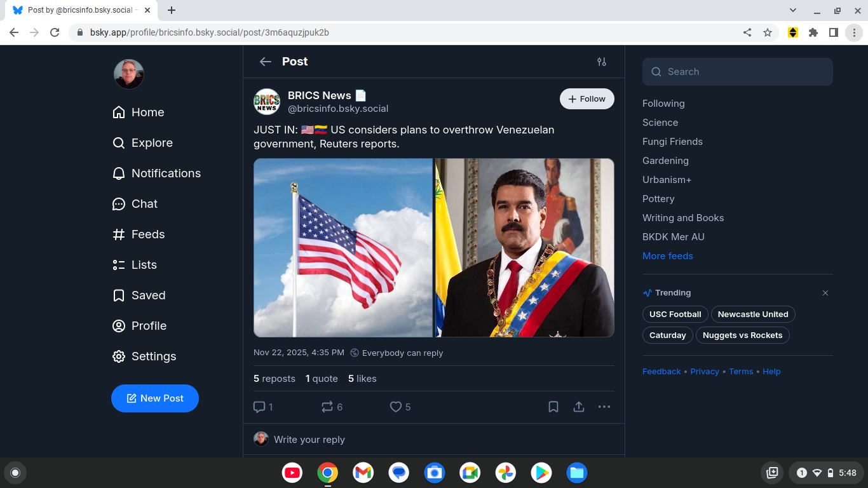Click the reply speech bubble icon
868x488 pixels.
pyautogui.click(x=259, y=407)
